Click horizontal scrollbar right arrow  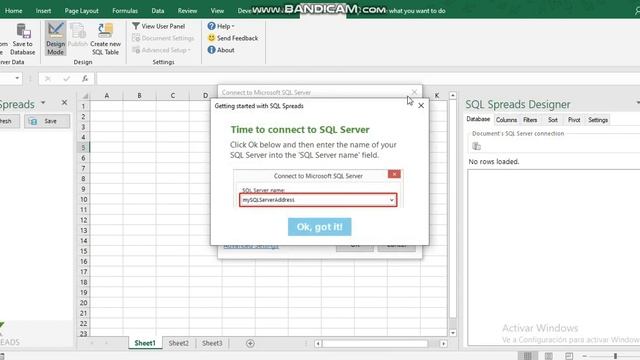click(443, 344)
